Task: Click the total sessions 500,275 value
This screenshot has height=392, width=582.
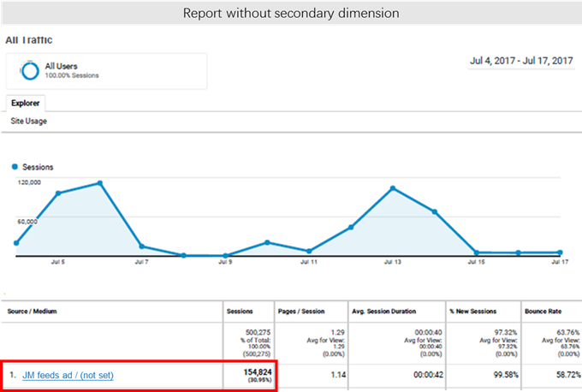Action: 258,332
